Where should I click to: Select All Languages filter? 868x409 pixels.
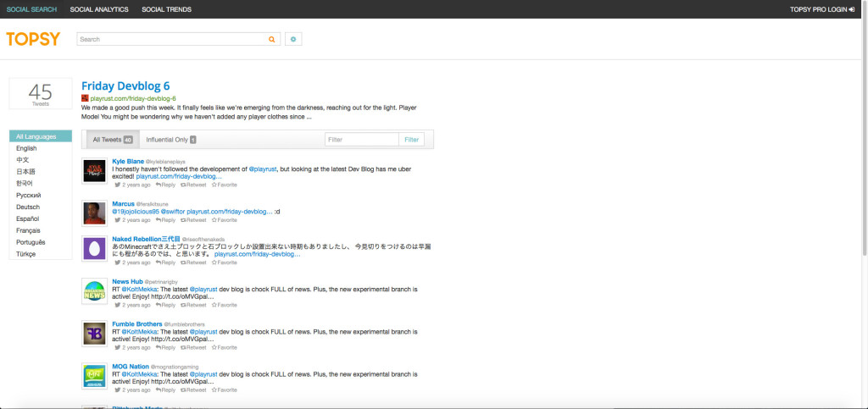pos(41,136)
